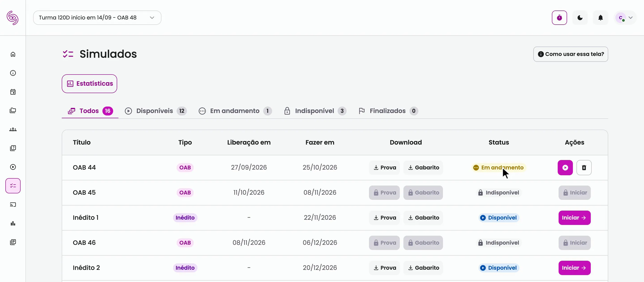Click the spiral app logo
644x282 pixels.
point(13,18)
